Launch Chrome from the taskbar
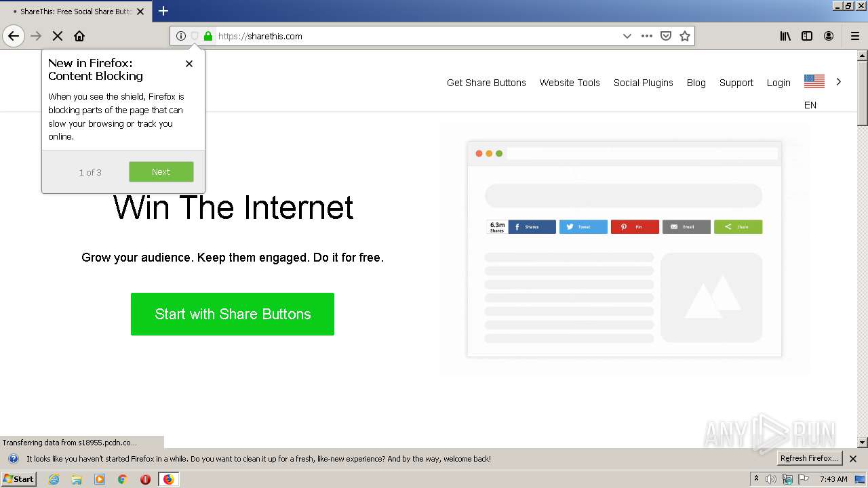Viewport: 868px width, 488px height. (123, 479)
